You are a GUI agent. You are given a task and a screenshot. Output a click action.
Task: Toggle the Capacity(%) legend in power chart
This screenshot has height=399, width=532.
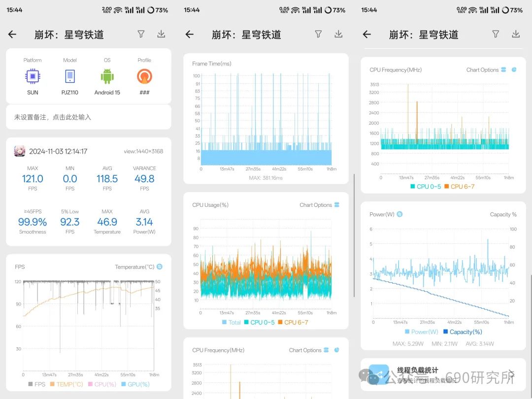pos(463,332)
